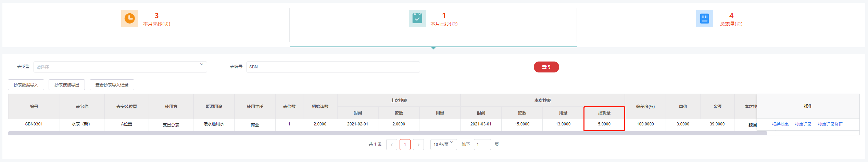Switch to 本月未抄(块) tab
This screenshot has width=868, height=162.
[x=156, y=24]
